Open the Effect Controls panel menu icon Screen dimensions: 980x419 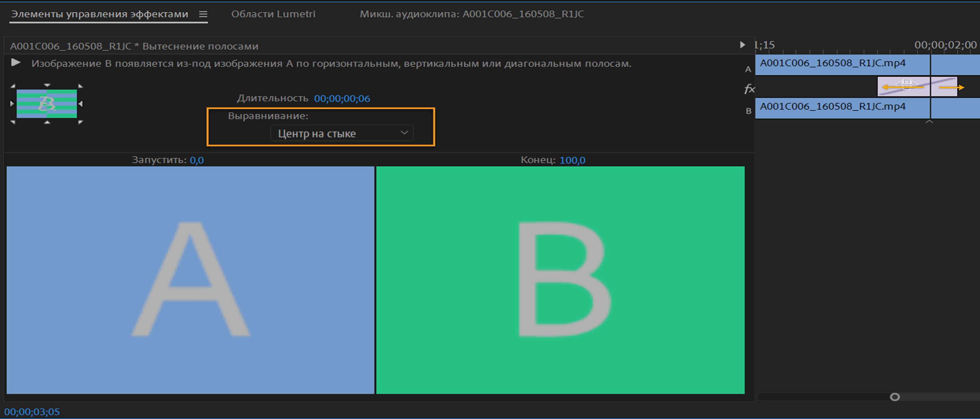203,15
